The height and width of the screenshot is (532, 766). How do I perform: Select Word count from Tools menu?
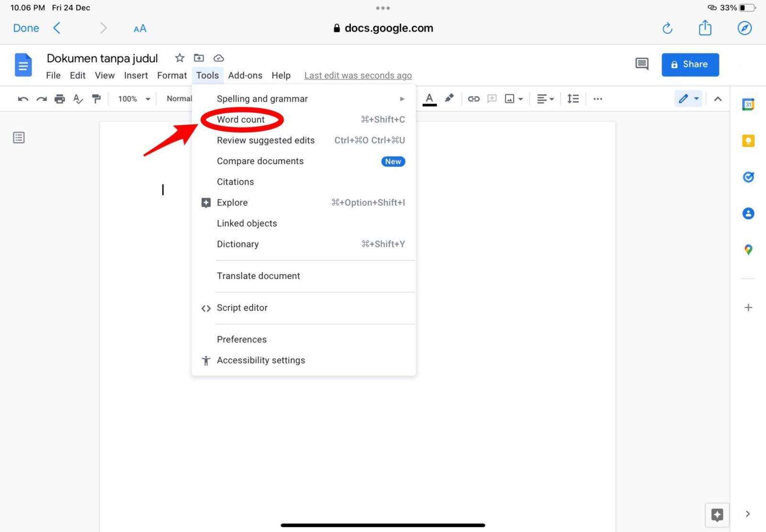pos(241,120)
